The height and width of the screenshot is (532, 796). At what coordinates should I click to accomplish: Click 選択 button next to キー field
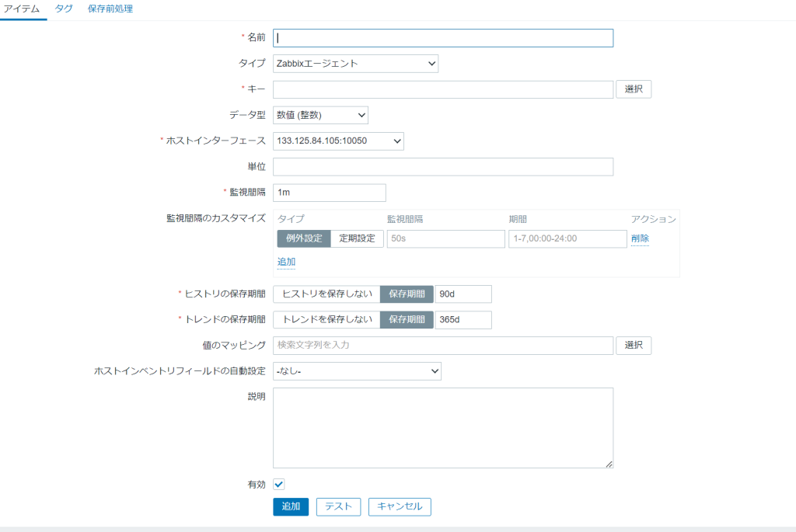pyautogui.click(x=634, y=89)
